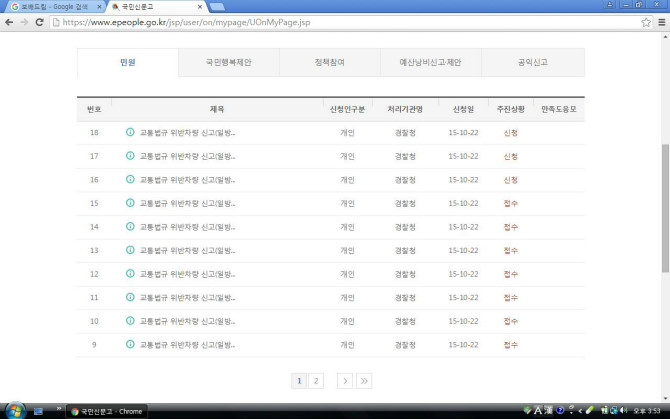The image size is (670, 419).
Task: Click the next page arrow button
Action: click(345, 381)
